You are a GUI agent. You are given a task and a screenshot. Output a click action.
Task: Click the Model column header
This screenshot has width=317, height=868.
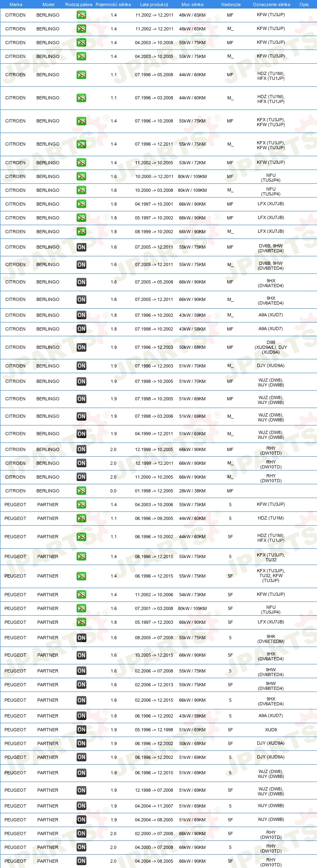[48, 4]
